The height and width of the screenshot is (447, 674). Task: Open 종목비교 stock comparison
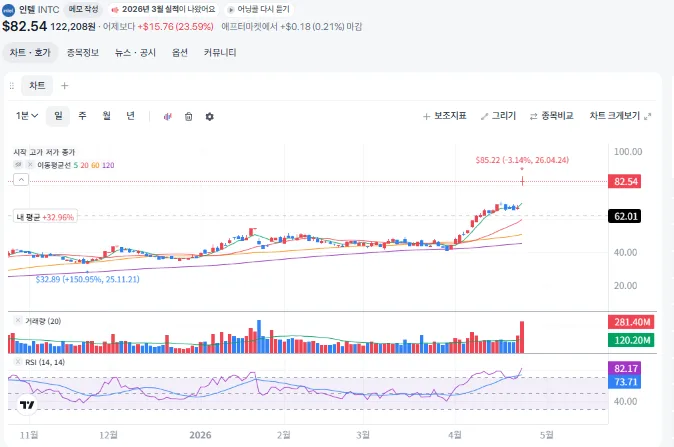coord(551,116)
